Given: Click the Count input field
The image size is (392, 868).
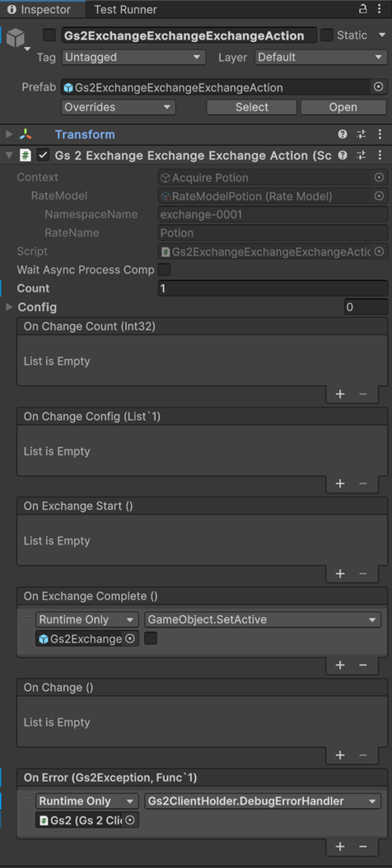Looking at the screenshot, I should pos(273,288).
